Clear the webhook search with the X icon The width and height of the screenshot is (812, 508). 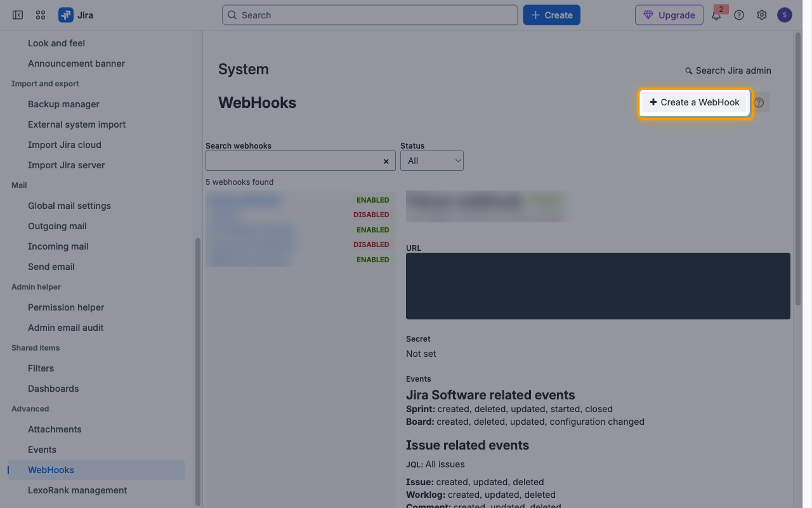coord(386,161)
